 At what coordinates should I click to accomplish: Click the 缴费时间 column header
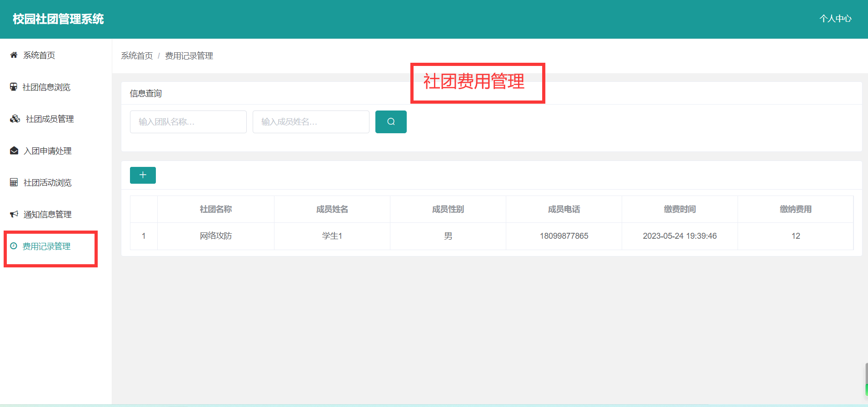[x=680, y=209]
